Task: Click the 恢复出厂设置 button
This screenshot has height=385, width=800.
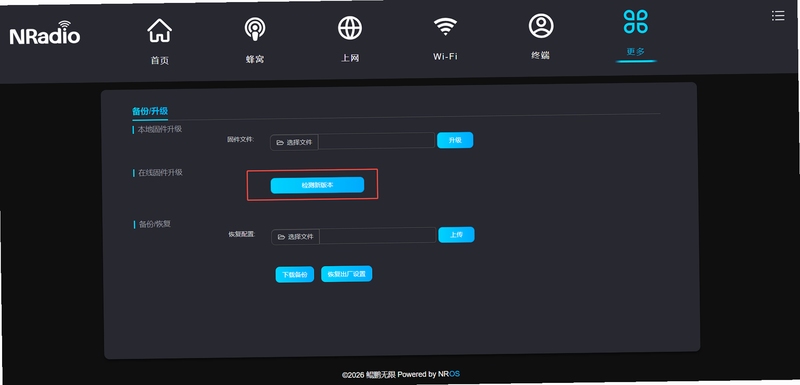Action: pyautogui.click(x=347, y=274)
